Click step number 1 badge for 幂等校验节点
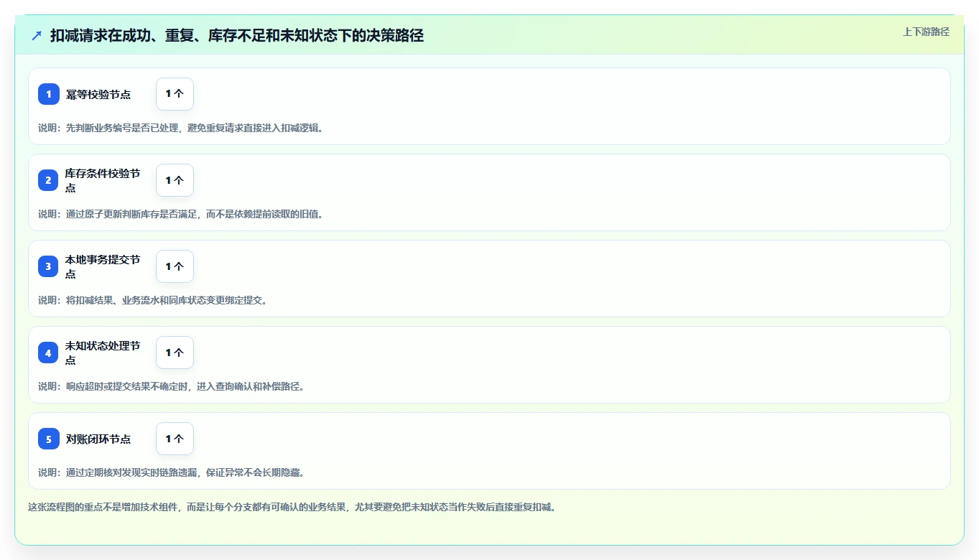The height and width of the screenshot is (560, 979). [49, 94]
